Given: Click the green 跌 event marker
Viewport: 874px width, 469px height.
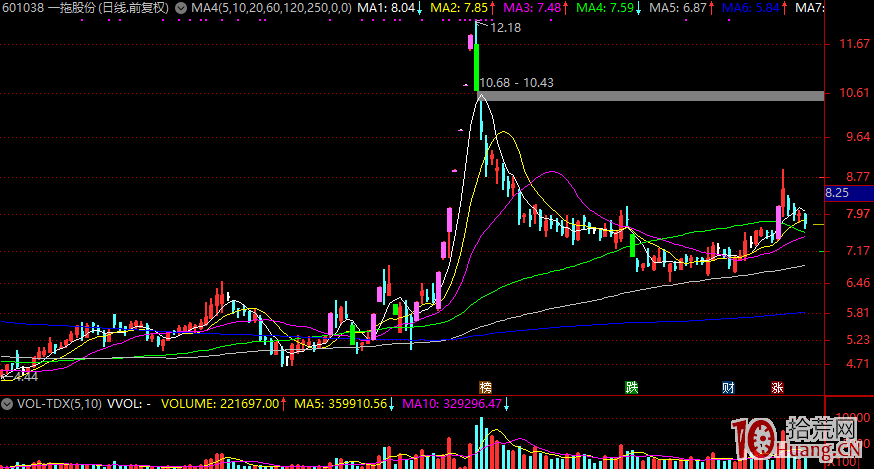Looking at the screenshot, I should pos(632,388).
